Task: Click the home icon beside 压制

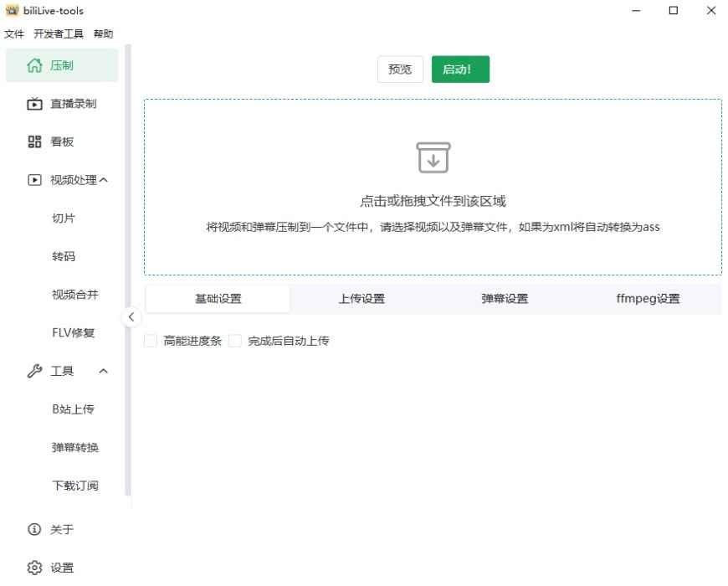Action: pos(34,65)
